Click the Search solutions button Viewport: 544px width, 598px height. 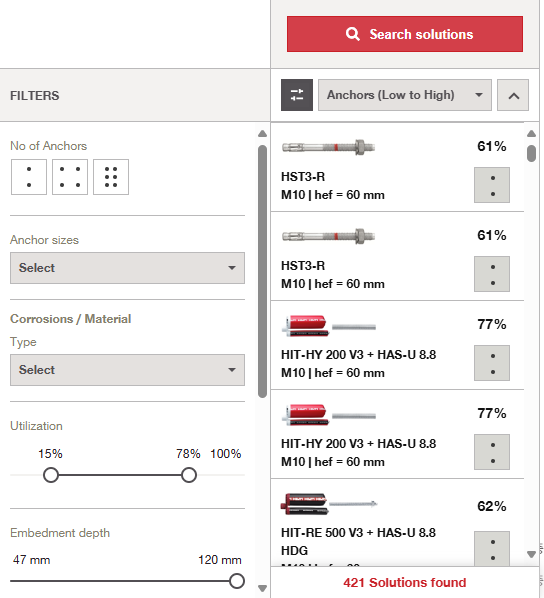click(405, 34)
